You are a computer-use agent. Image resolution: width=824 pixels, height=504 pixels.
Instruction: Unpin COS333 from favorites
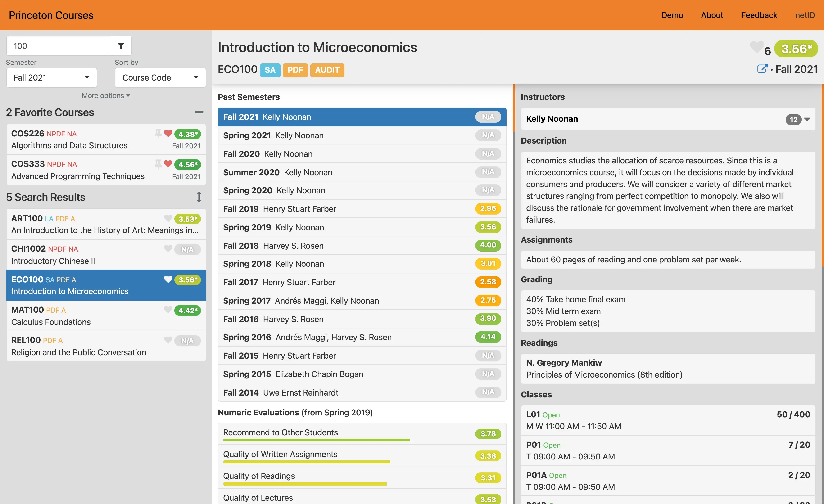[x=158, y=163]
